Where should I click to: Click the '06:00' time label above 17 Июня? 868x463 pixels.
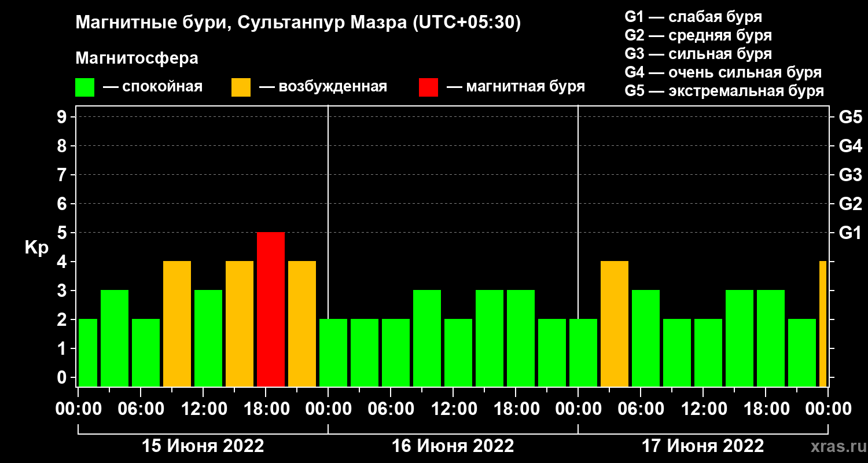click(x=641, y=409)
